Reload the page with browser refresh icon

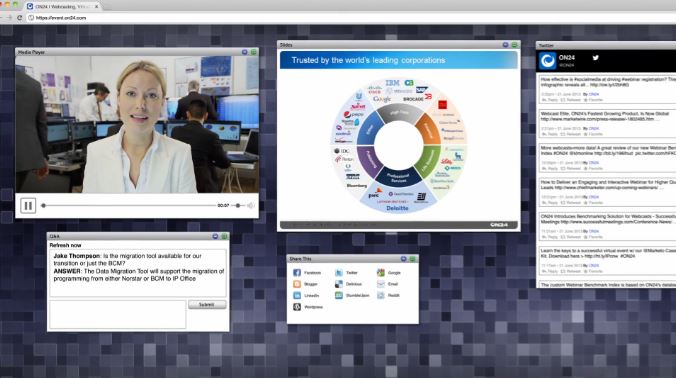[19, 18]
